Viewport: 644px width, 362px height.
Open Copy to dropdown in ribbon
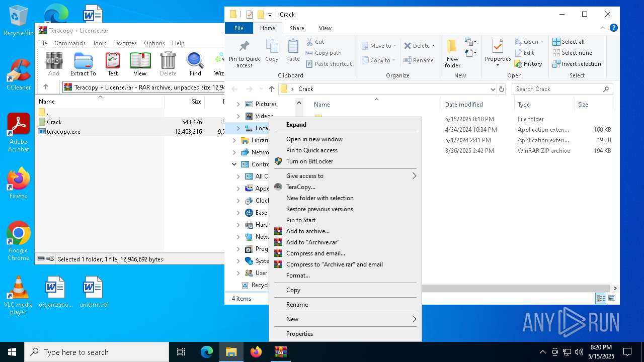click(x=378, y=60)
